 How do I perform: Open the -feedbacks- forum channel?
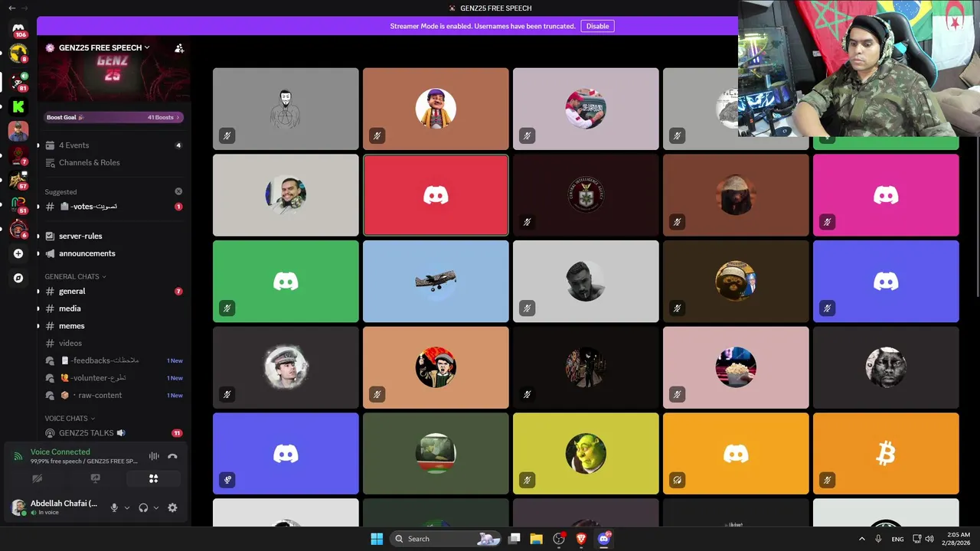[113, 360]
